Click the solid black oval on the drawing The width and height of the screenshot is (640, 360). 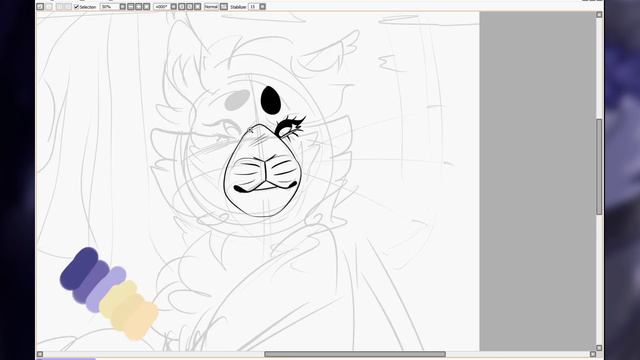(271, 100)
